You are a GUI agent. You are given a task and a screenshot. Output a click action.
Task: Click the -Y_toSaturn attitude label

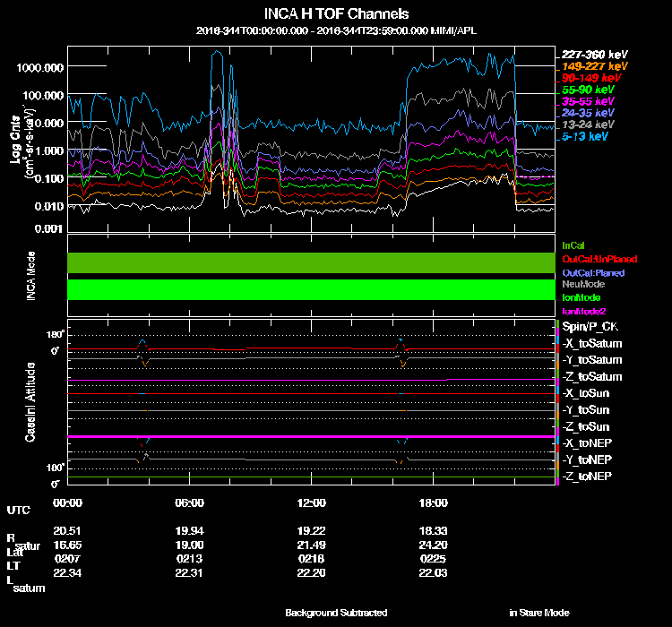[x=592, y=360]
